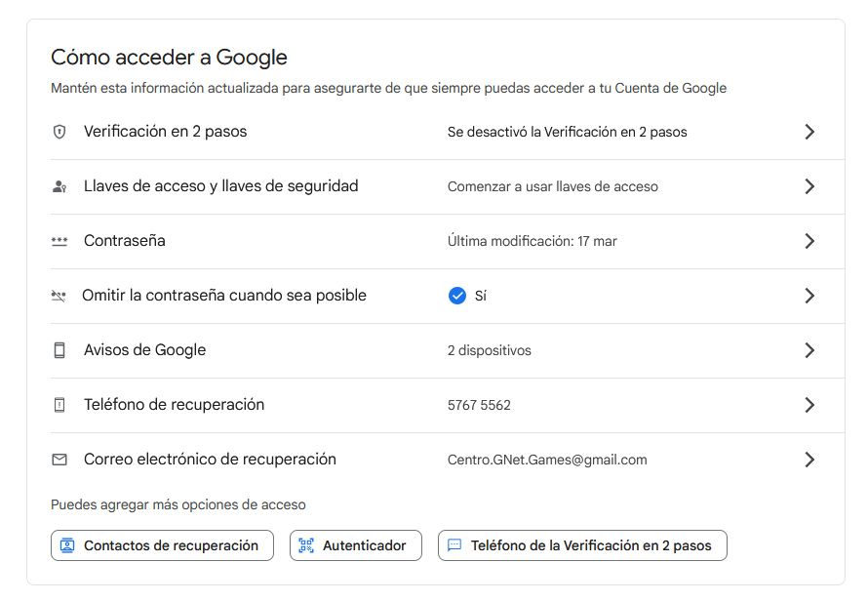This screenshot has height=602, width=868.
Task: Select Omitir la contraseña cuando sea posible
Action: 224,296
